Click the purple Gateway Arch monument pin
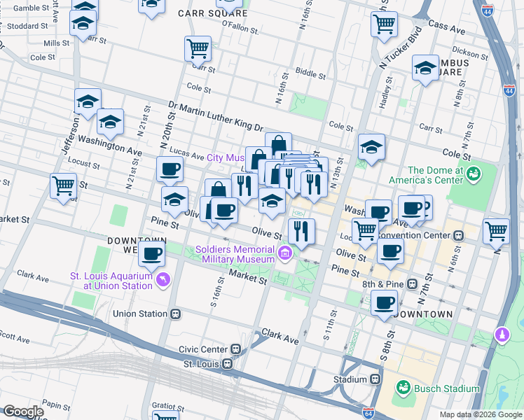The image size is (524, 420). point(502,335)
